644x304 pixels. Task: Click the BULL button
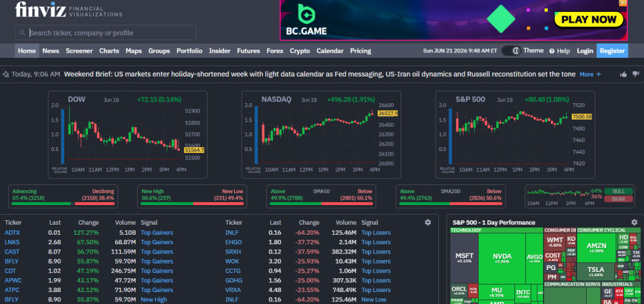point(618,191)
